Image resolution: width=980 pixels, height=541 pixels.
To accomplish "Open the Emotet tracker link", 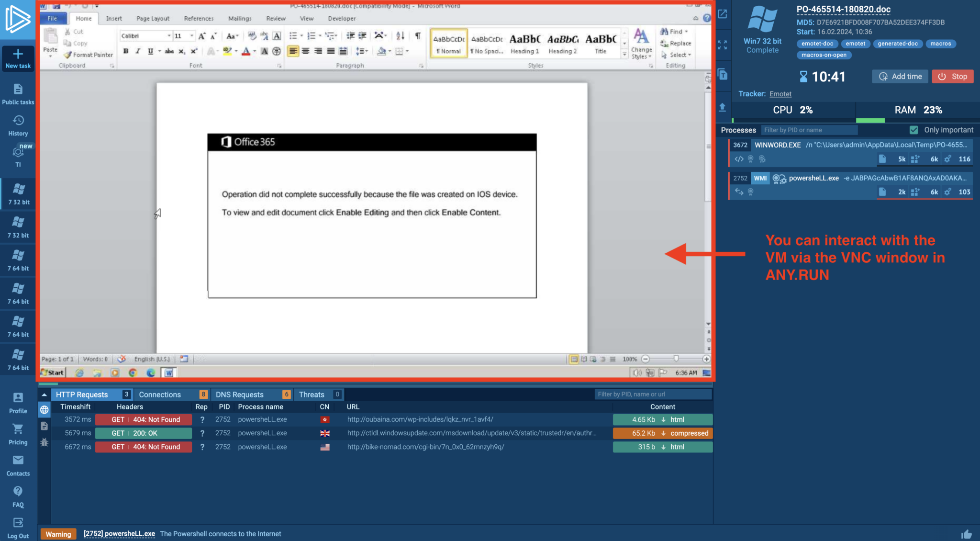I will click(780, 94).
